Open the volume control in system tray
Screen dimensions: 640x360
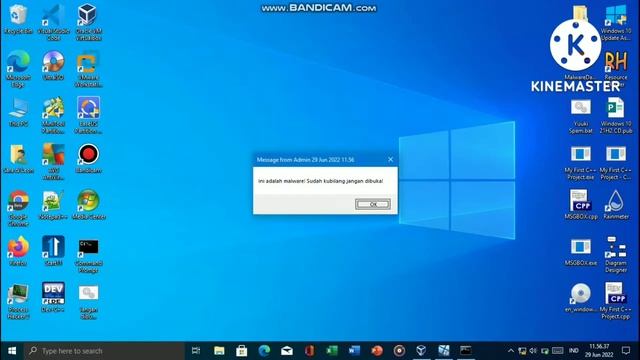(533, 351)
